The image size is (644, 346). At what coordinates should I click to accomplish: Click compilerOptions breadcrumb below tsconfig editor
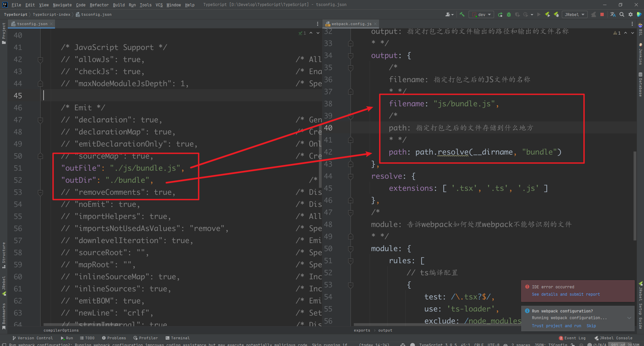[x=61, y=330]
